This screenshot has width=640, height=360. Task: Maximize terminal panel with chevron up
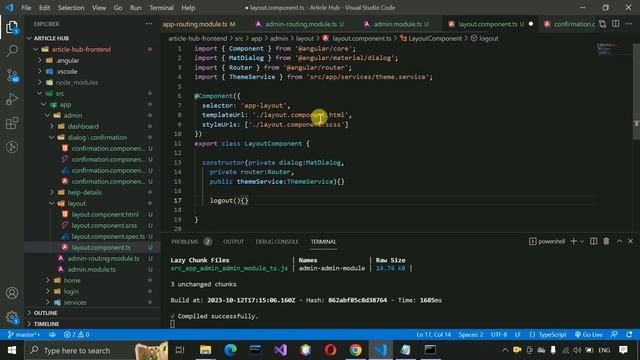tap(619, 241)
